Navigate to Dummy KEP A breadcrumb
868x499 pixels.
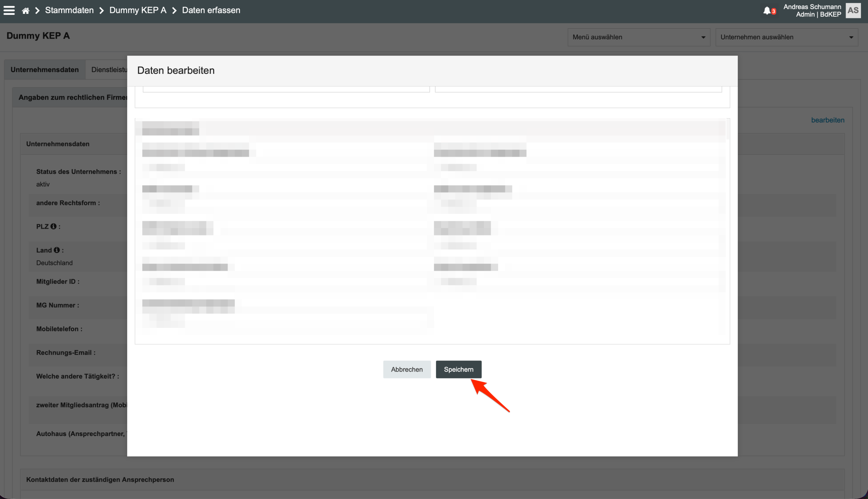click(138, 10)
